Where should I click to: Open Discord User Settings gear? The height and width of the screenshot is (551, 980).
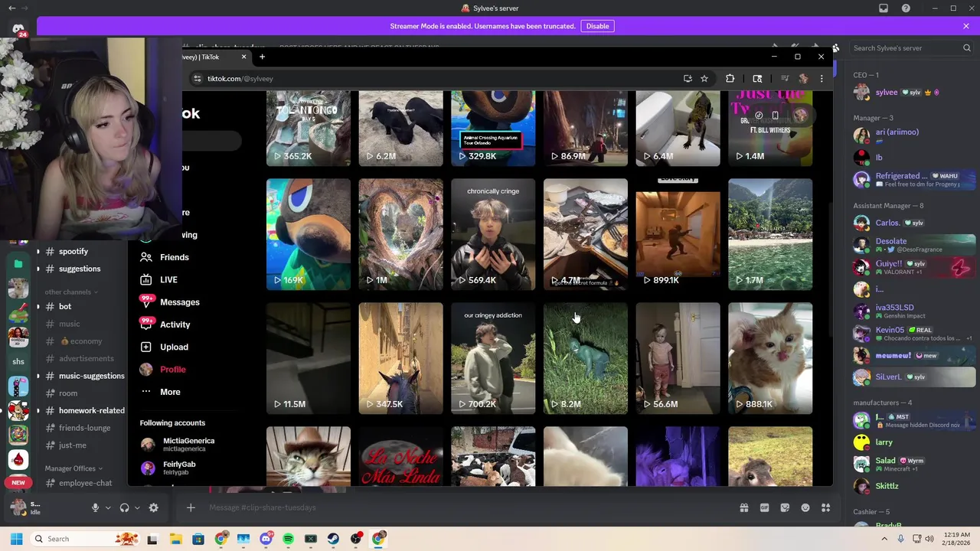click(x=153, y=507)
